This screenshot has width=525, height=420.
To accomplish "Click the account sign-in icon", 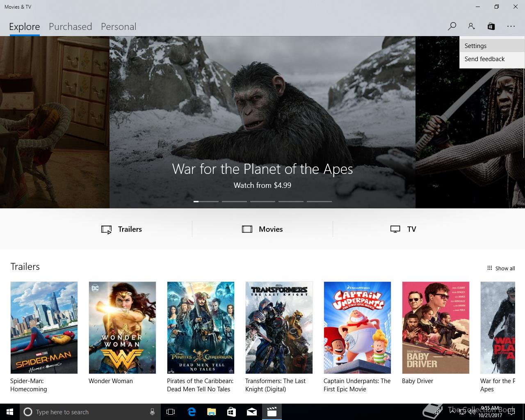I will click(x=472, y=26).
